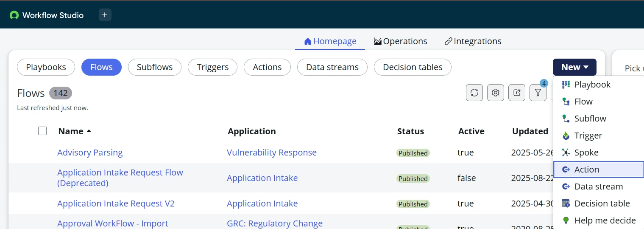Click Published status in Advisory Parsing row
Viewport: 644px width, 229px height.
(413, 153)
